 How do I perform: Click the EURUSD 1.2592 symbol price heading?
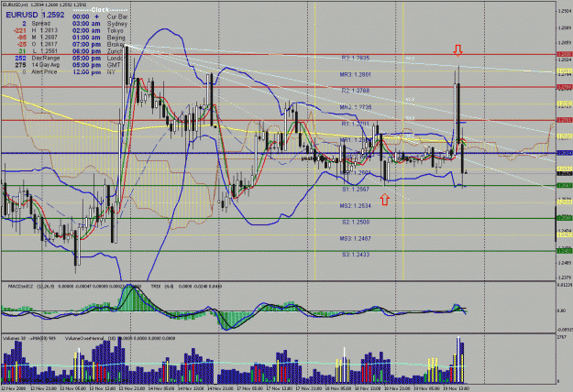(x=35, y=15)
